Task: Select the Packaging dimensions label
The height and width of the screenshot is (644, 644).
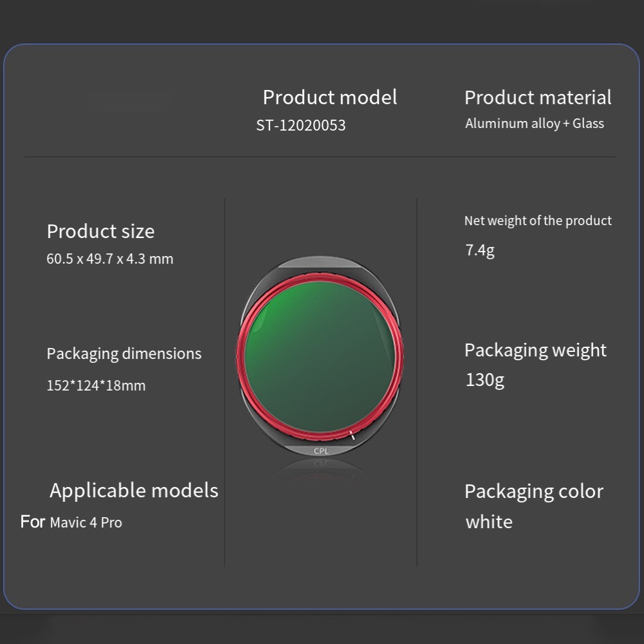Action: (x=124, y=354)
